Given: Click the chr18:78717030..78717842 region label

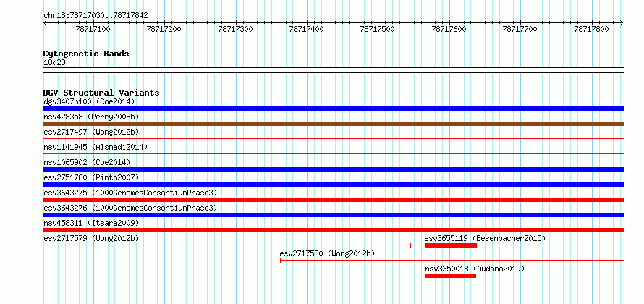Looking at the screenshot, I should pyautogui.click(x=96, y=16).
